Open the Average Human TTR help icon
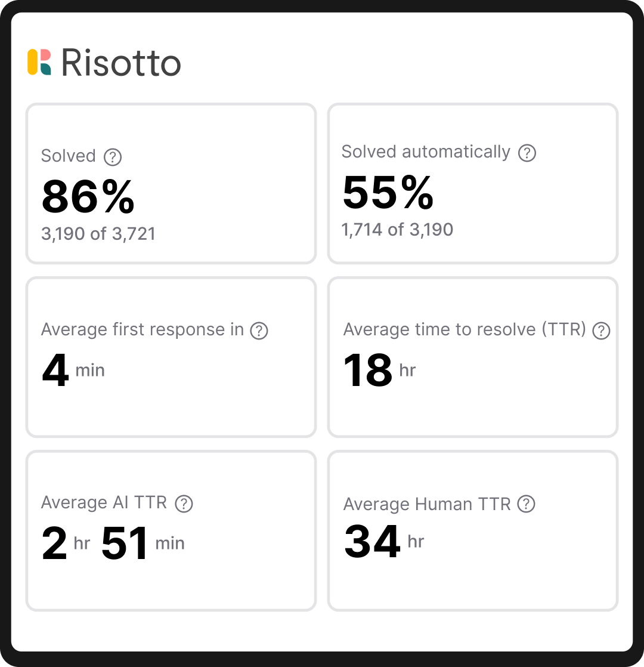This screenshot has width=644, height=667. [x=525, y=504]
